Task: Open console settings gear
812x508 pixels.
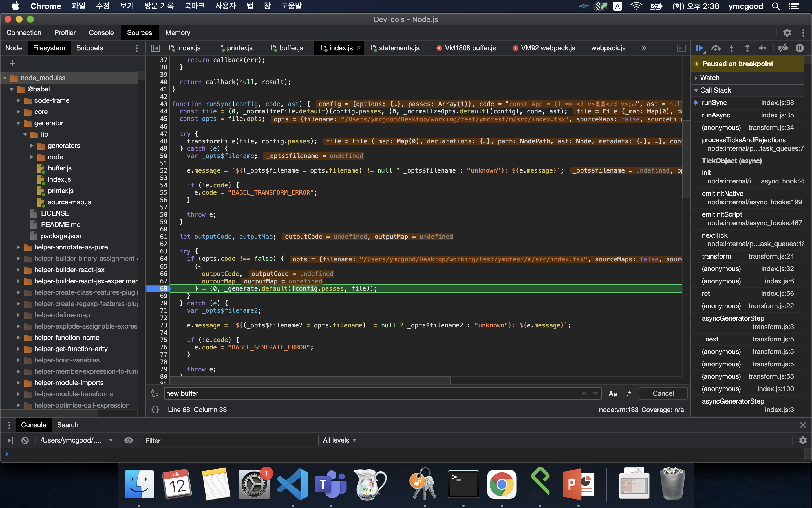Action: (803, 441)
